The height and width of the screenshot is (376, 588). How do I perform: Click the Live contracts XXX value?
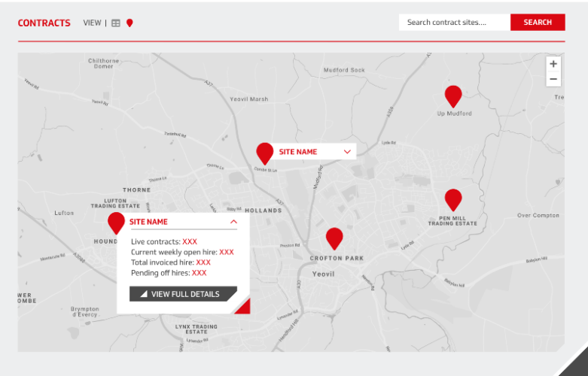pos(190,242)
